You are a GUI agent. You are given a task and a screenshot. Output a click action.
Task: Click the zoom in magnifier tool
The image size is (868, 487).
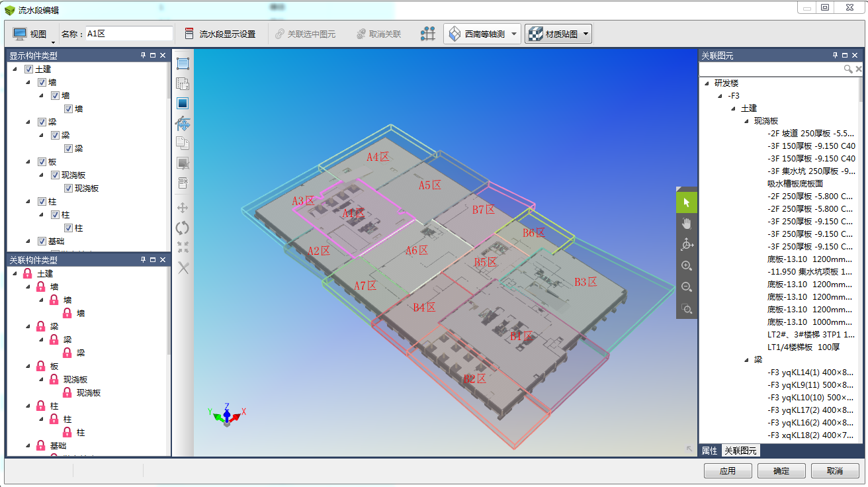[687, 266]
